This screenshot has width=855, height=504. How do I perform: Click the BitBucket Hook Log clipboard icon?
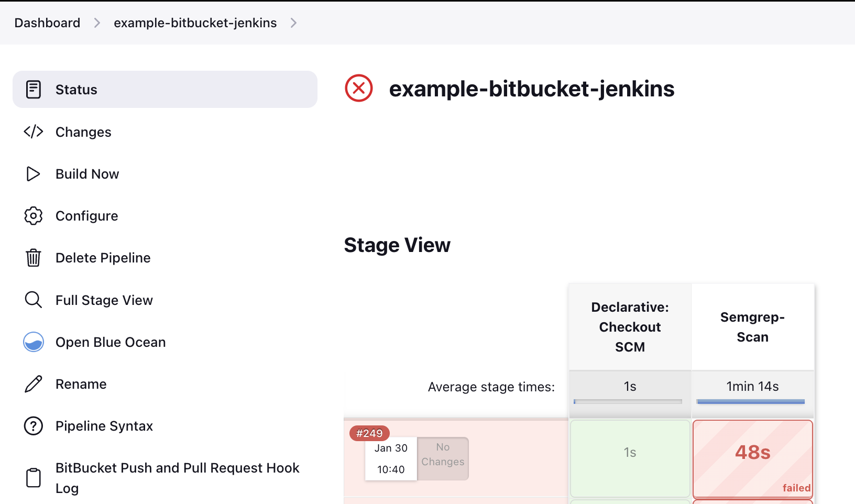click(x=34, y=478)
